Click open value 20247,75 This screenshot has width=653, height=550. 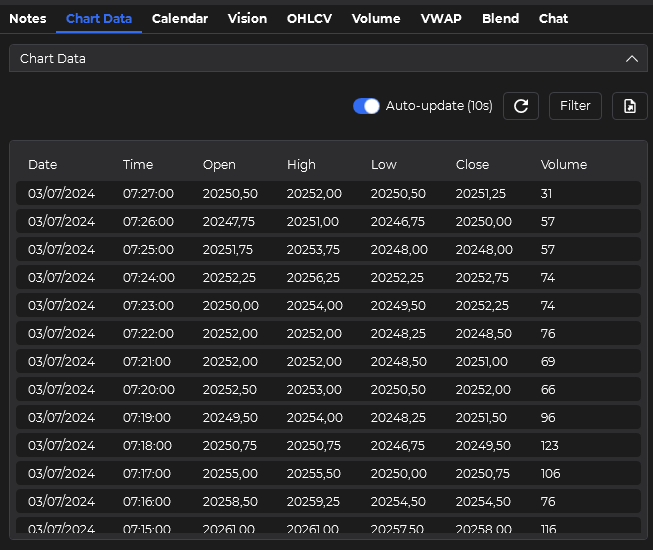click(x=229, y=221)
